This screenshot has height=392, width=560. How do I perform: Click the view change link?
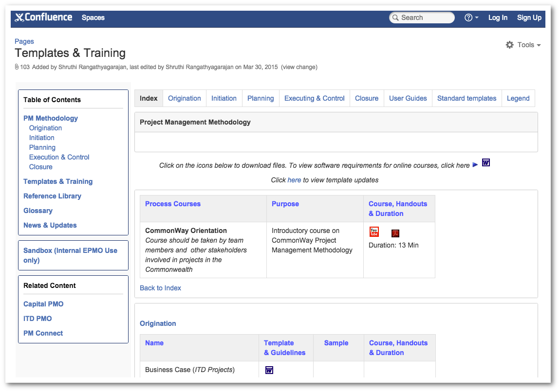coord(299,67)
